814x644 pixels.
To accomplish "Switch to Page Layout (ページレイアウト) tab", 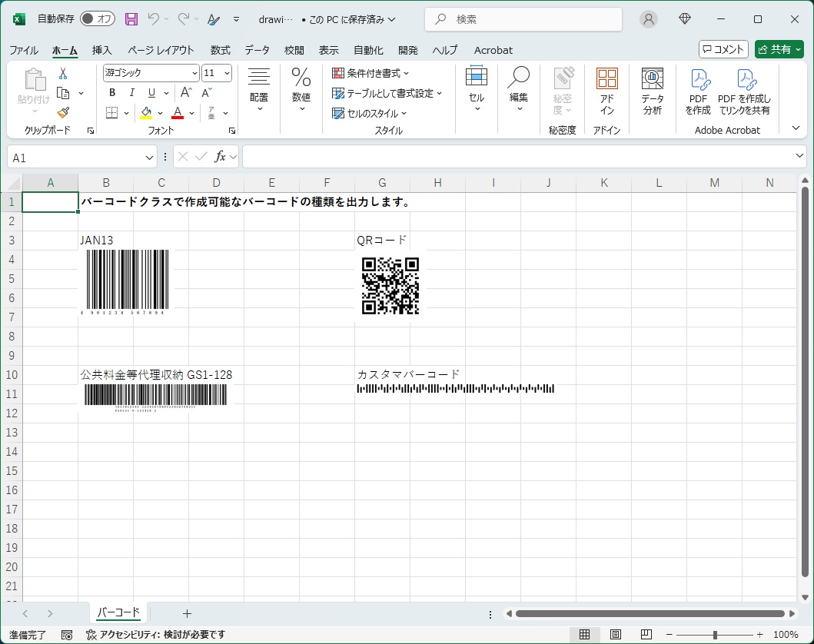I will (161, 51).
